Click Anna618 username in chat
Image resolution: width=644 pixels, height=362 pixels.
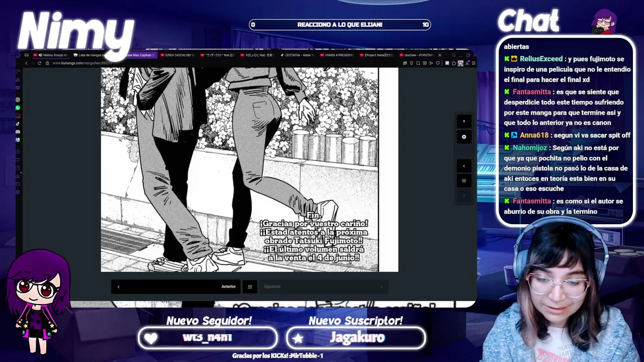pos(534,135)
